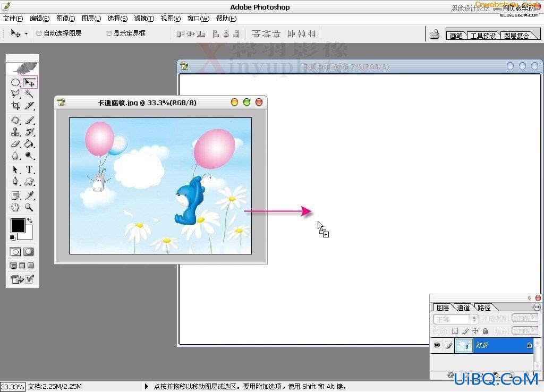
Task: Swap foreground and background colors
Action: point(30,220)
